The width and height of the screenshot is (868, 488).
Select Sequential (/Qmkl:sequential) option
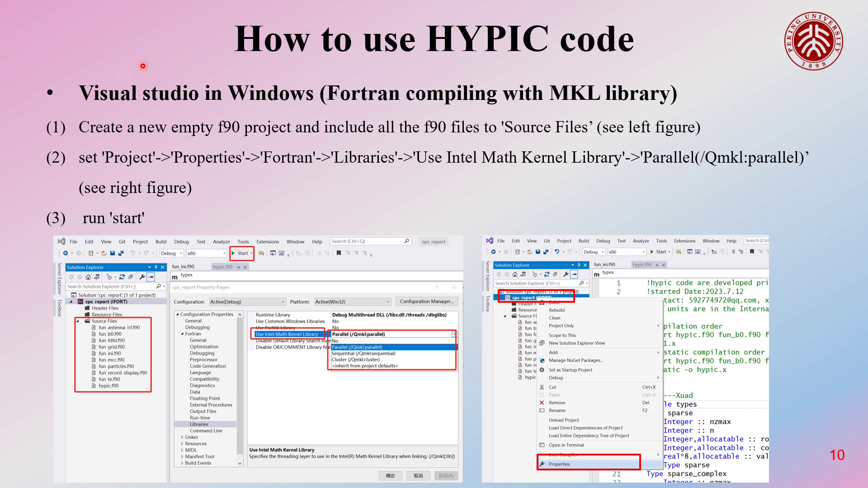pyautogui.click(x=363, y=353)
